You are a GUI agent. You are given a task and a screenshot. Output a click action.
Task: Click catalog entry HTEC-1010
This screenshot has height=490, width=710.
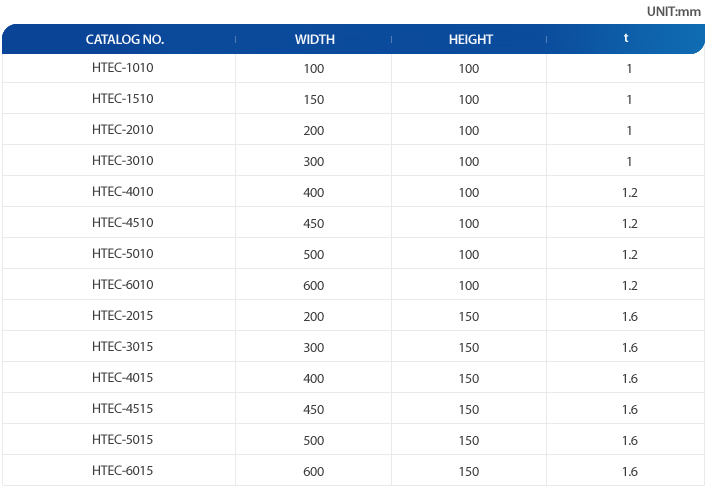[123, 68]
